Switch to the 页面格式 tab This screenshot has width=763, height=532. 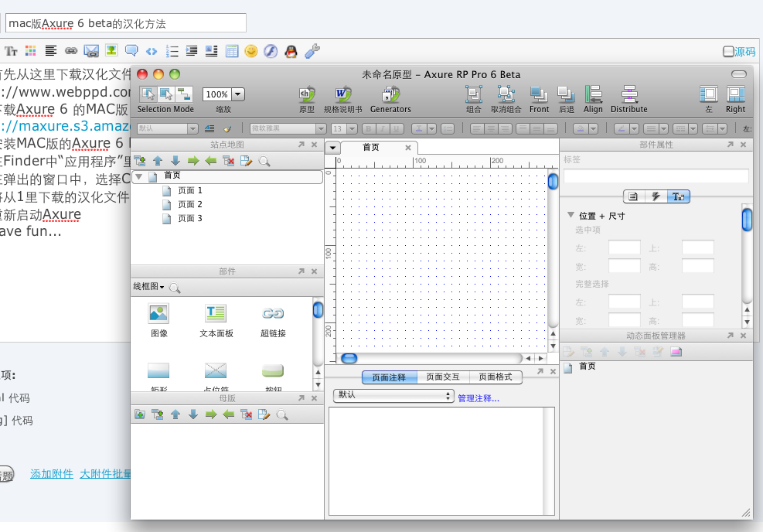click(x=496, y=377)
